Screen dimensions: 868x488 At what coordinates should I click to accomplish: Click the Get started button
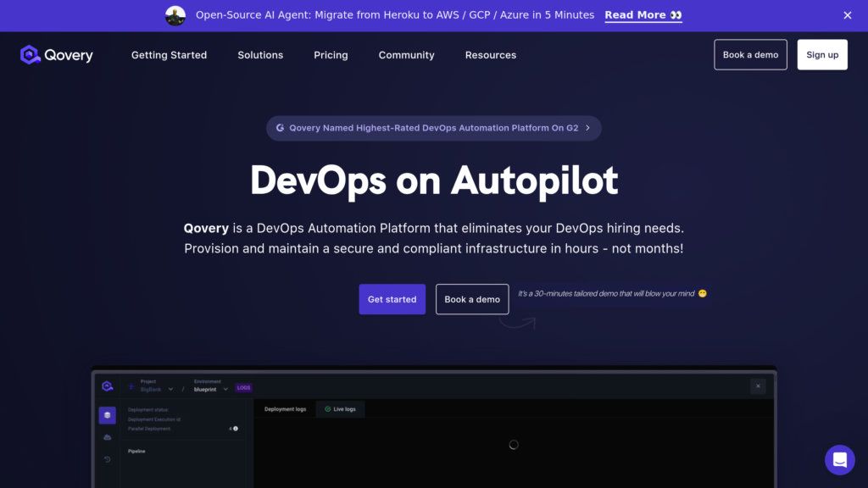coord(392,299)
